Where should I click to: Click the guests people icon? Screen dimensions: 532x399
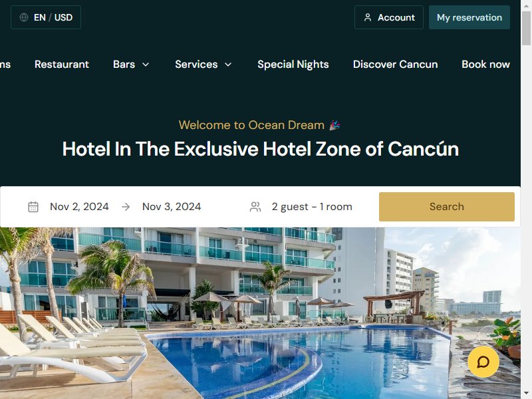tap(255, 207)
